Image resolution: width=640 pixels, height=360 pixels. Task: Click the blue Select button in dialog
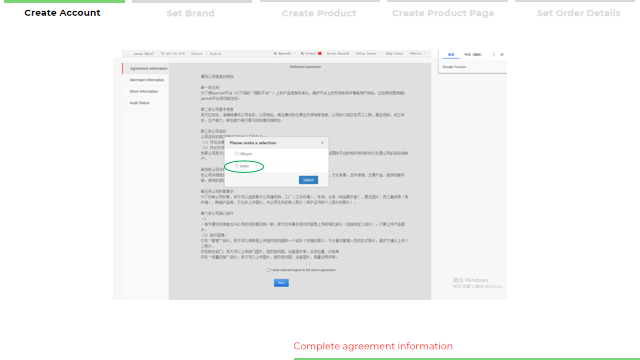(308, 180)
